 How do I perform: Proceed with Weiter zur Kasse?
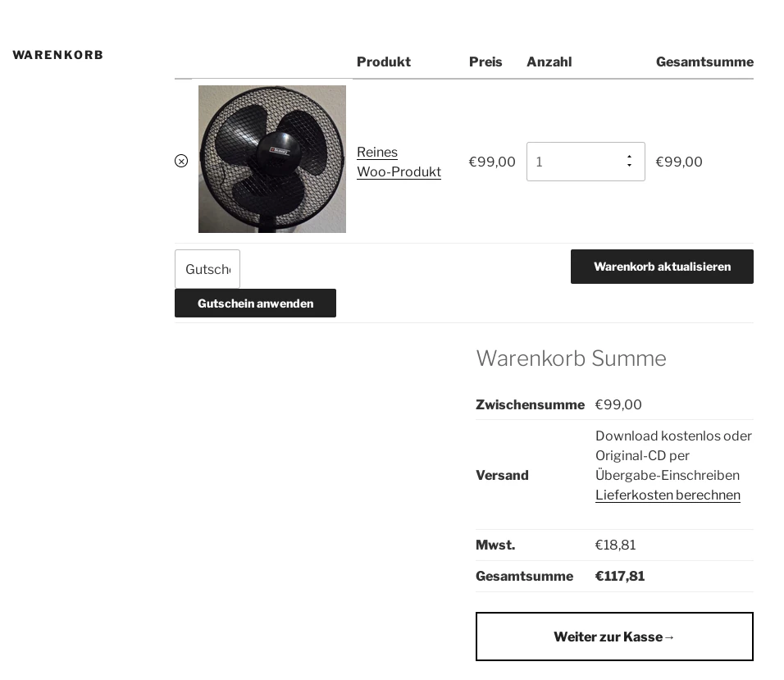click(614, 637)
